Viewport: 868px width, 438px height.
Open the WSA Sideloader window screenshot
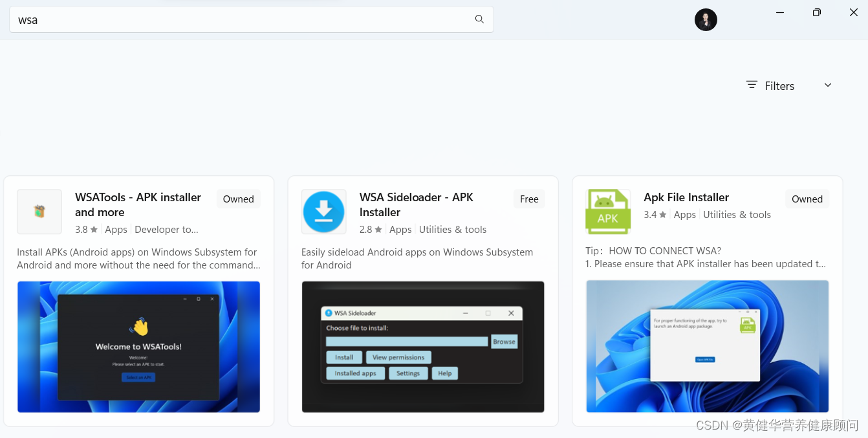(x=423, y=347)
